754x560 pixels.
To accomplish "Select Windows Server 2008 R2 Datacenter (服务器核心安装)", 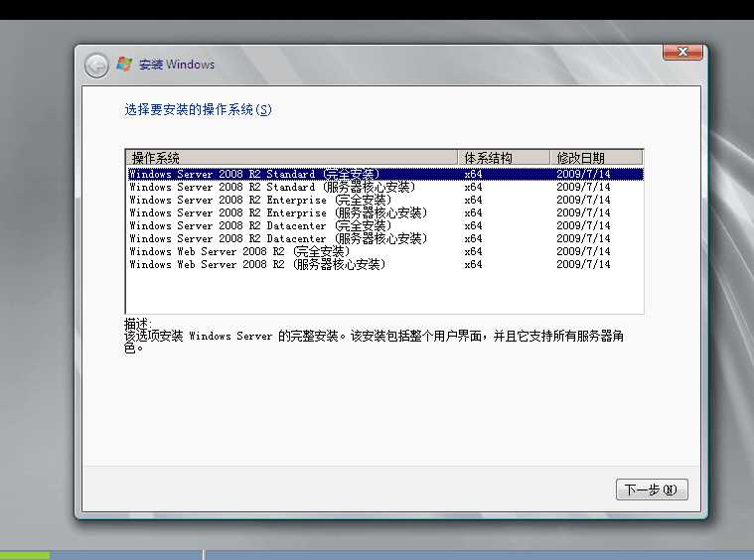I will click(385, 239).
